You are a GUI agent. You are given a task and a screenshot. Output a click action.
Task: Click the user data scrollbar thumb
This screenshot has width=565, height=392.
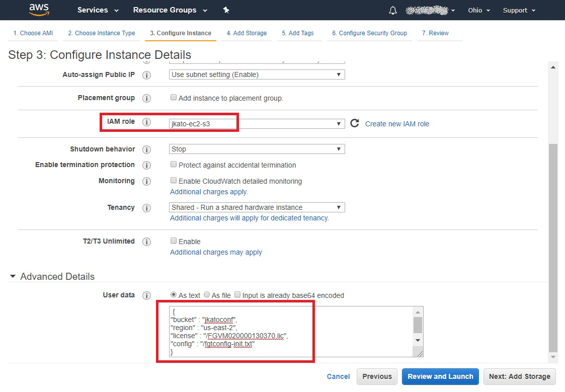coord(418,325)
